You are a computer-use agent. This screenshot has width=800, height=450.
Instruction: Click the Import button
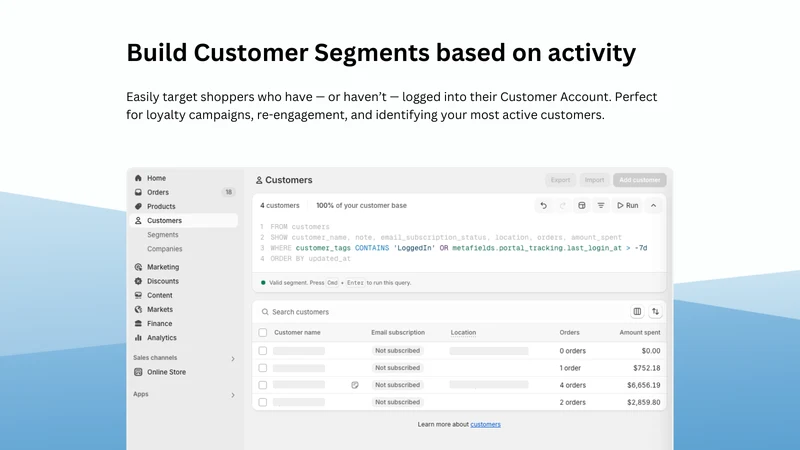pyautogui.click(x=594, y=180)
